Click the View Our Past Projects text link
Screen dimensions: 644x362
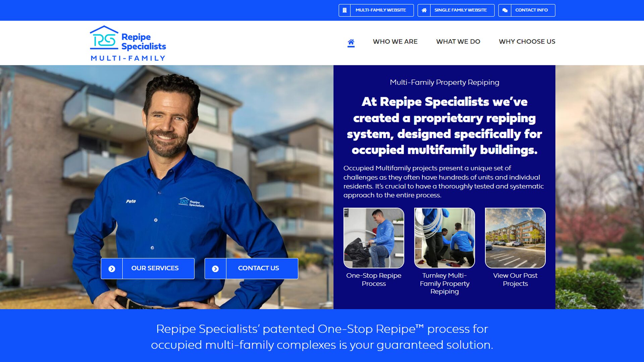point(515,280)
